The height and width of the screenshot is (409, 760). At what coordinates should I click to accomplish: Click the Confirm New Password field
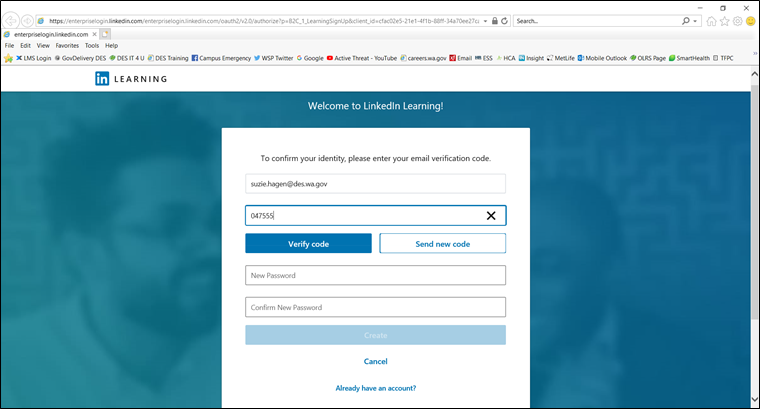pyautogui.click(x=376, y=307)
